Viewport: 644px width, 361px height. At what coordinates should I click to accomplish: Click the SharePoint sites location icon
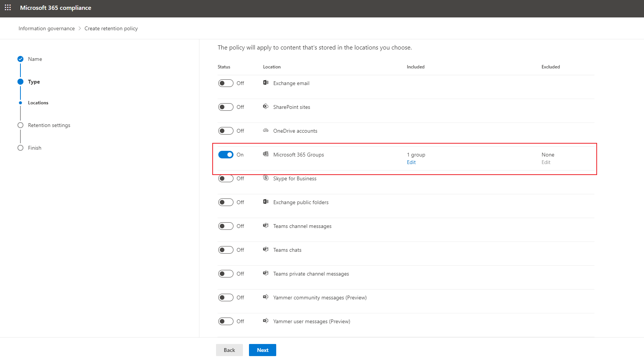[266, 107]
